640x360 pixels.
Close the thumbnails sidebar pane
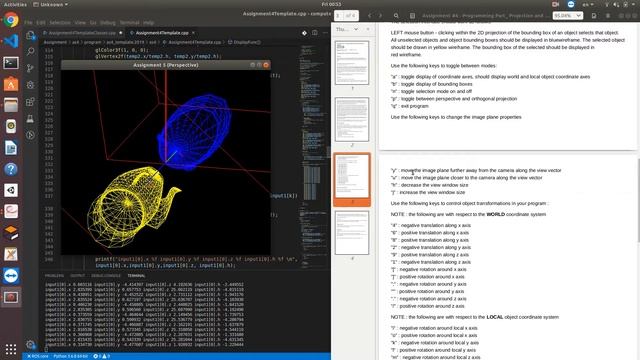click(x=368, y=29)
